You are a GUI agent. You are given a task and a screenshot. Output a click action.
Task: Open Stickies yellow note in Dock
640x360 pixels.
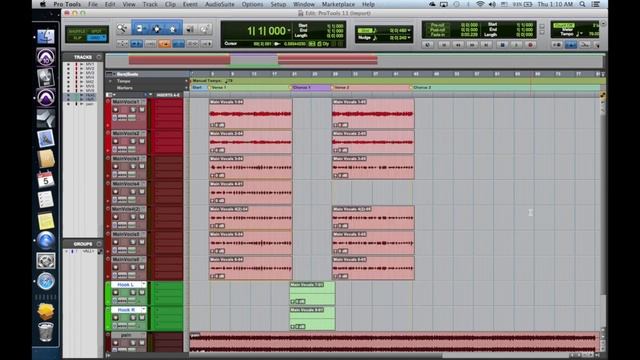pos(46,221)
